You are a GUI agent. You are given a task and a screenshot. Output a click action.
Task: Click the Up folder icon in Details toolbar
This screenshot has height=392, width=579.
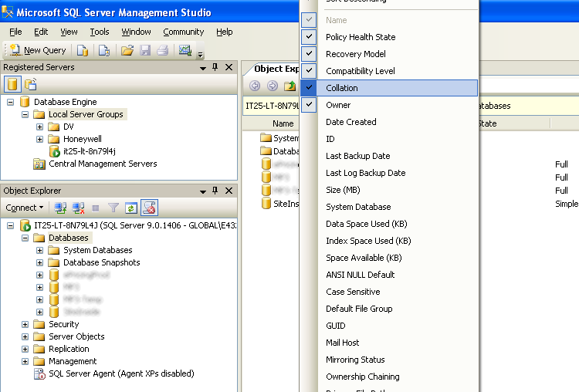pos(289,86)
